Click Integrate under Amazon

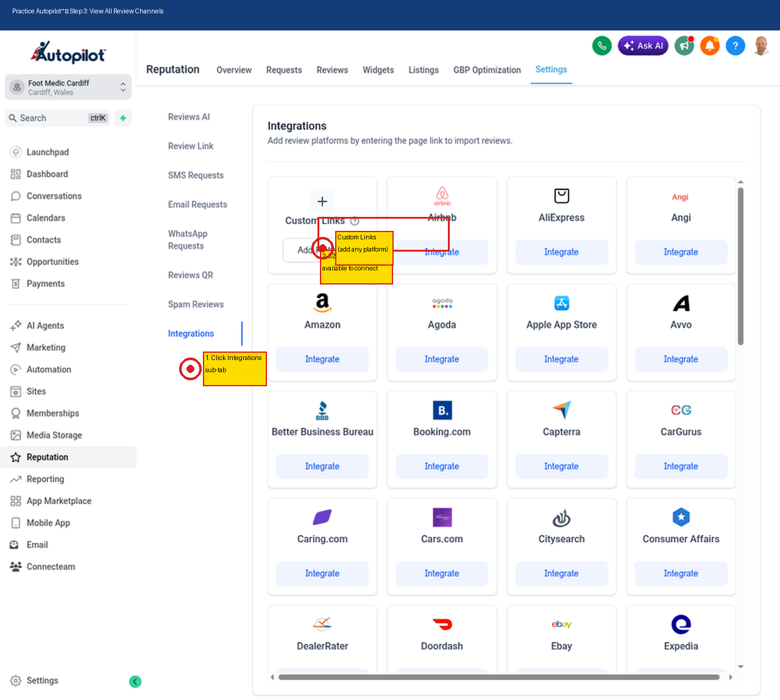coord(322,359)
